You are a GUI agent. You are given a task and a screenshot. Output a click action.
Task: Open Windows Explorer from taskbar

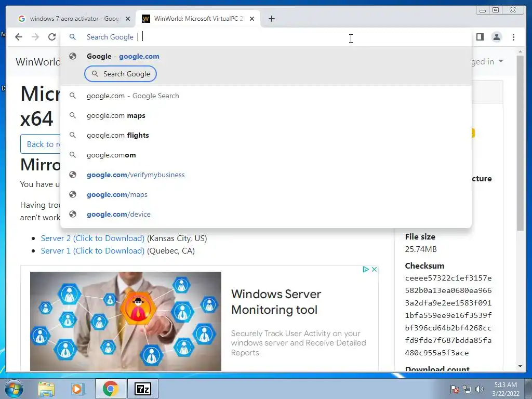click(x=46, y=389)
